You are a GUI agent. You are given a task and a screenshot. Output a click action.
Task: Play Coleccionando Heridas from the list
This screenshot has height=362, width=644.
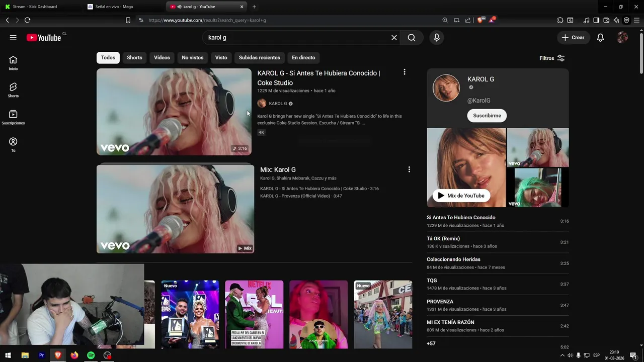(x=498, y=263)
